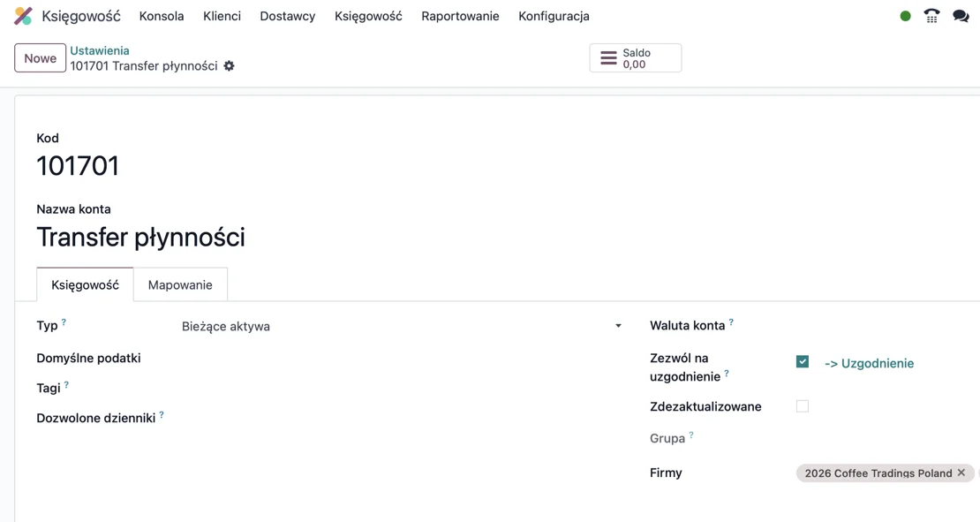
Task: Switch to the Mapowanie tab
Action: 180,285
